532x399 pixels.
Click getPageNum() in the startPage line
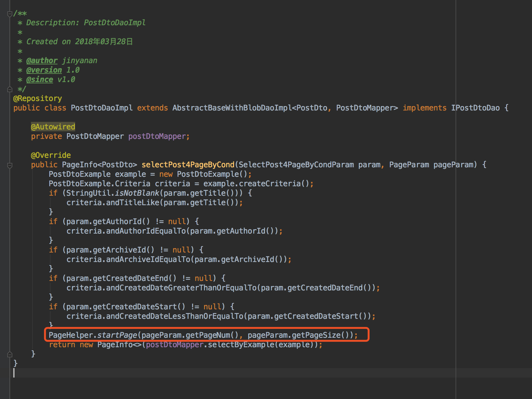coord(212,335)
